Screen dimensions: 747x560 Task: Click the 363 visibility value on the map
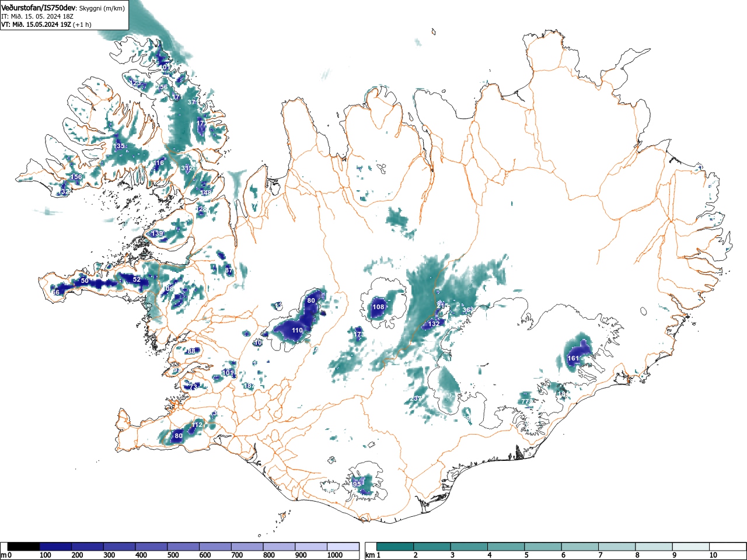pyautogui.click(x=468, y=310)
